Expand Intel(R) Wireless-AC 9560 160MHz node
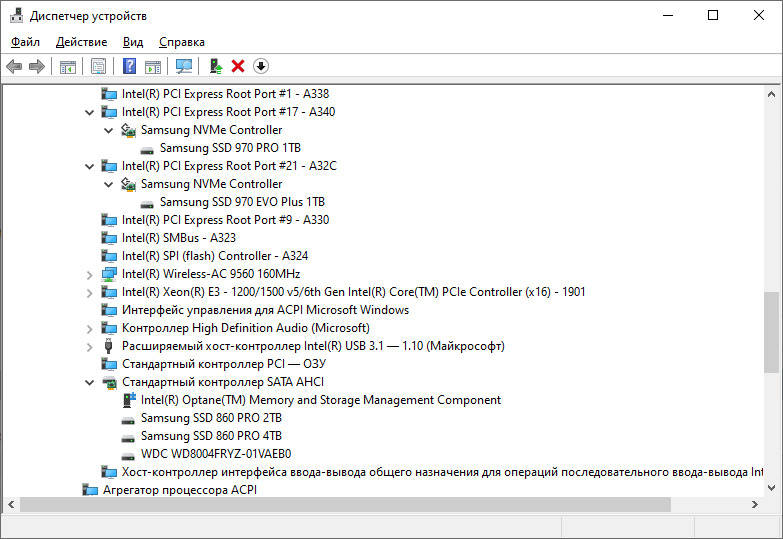Image resolution: width=783 pixels, height=539 pixels. [89, 274]
